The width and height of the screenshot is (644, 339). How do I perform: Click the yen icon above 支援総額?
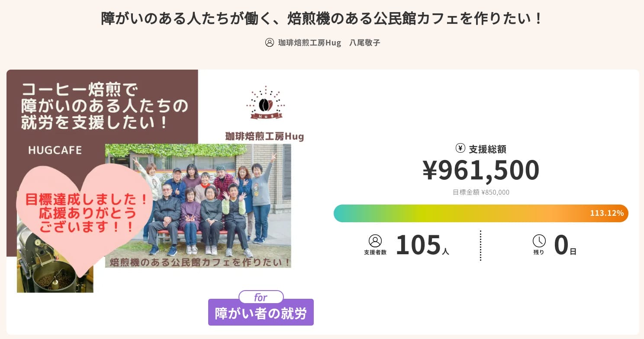pos(460,148)
